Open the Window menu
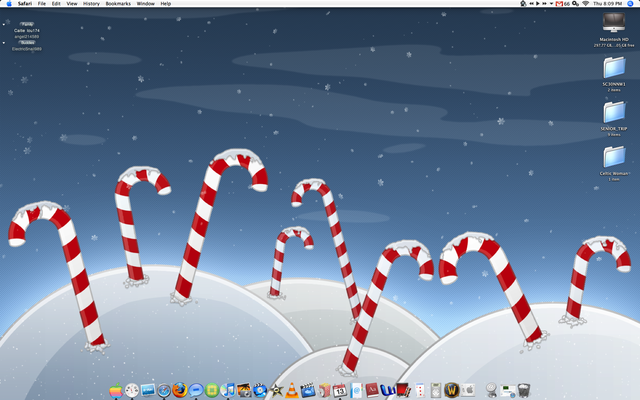This screenshot has width=640, height=400. [x=145, y=3]
